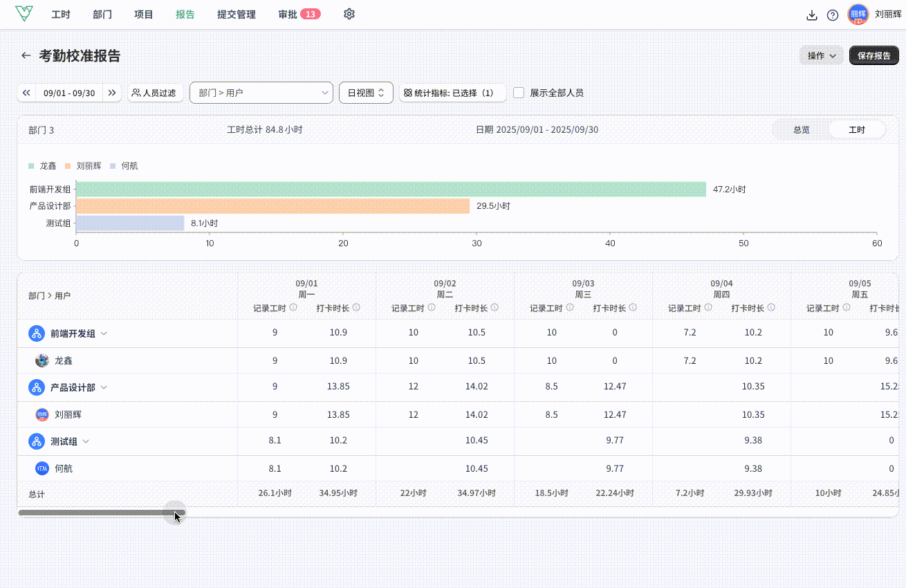Open the 部门 > 用户 grouping dropdown
The image size is (906, 588).
click(x=261, y=93)
